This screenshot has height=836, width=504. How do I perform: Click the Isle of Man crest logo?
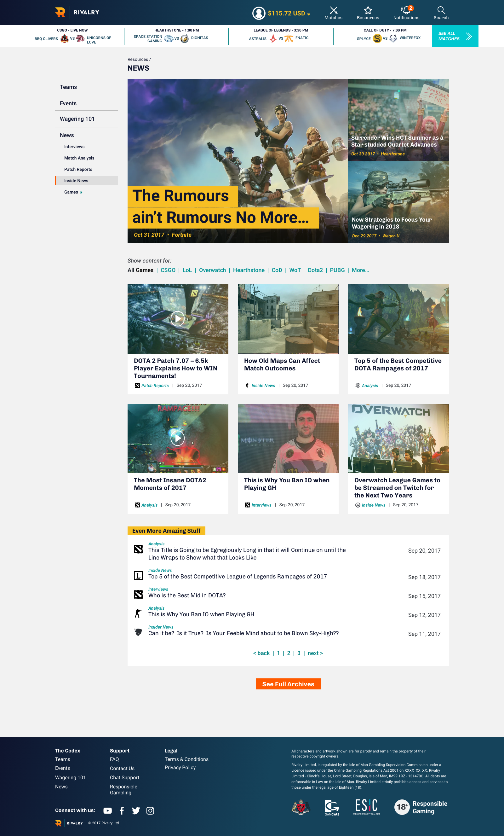(301, 807)
